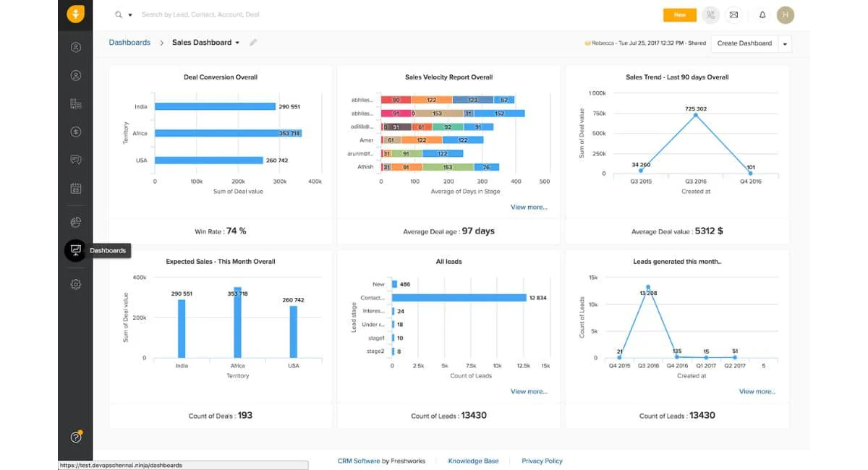The width and height of the screenshot is (868, 470).
Task: Click the USA bar in Deal Conversion
Action: 209,161
